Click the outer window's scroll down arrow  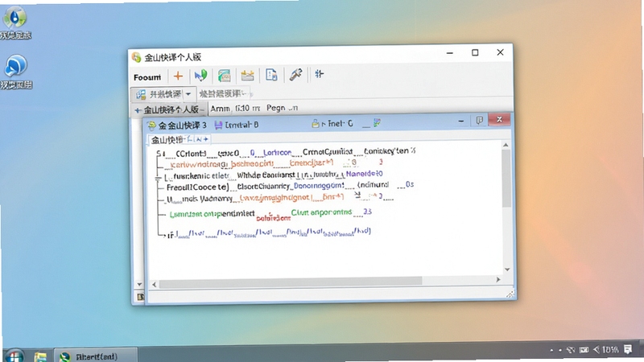[x=139, y=284]
